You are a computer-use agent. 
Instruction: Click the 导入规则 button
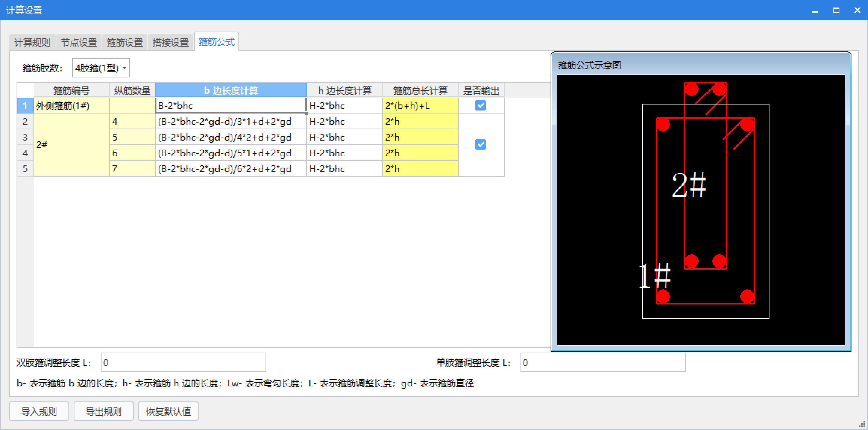[39, 411]
